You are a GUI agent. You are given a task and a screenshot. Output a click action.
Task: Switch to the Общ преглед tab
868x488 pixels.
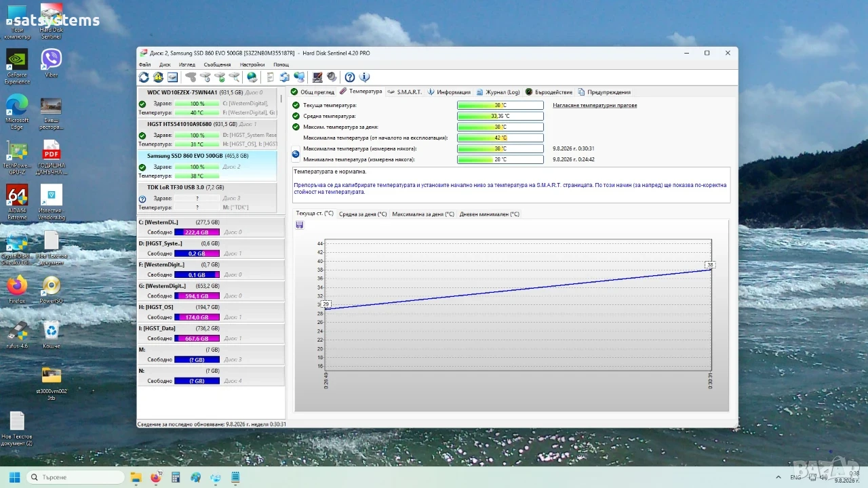(x=313, y=91)
